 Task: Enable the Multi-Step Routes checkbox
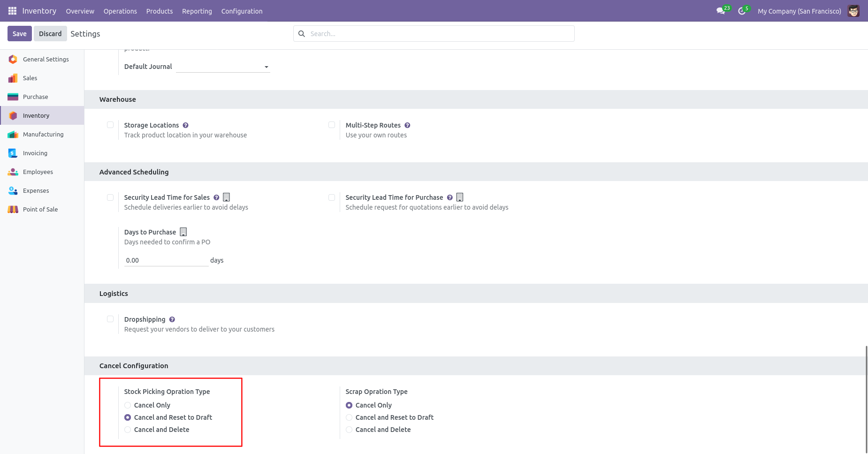coord(332,125)
